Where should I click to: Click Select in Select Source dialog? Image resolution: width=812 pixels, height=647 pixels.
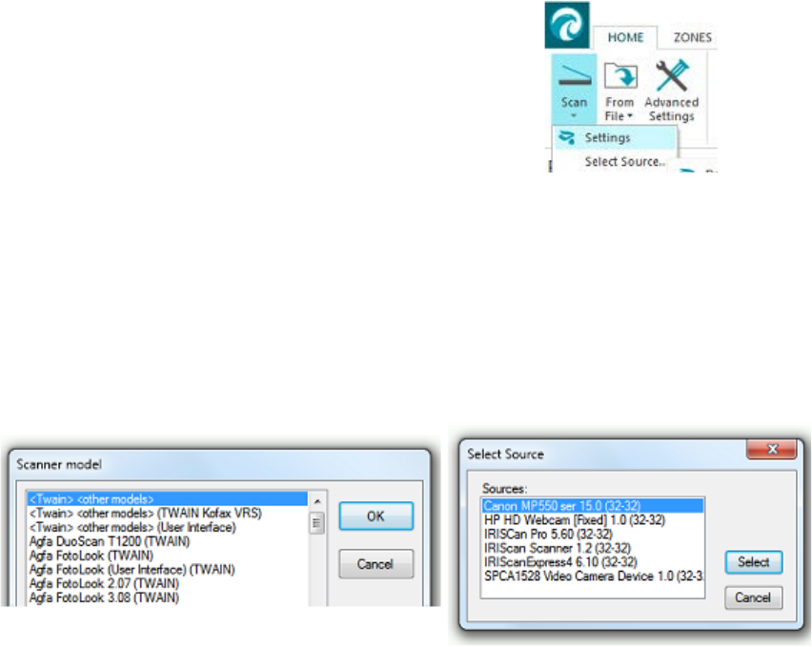click(754, 562)
